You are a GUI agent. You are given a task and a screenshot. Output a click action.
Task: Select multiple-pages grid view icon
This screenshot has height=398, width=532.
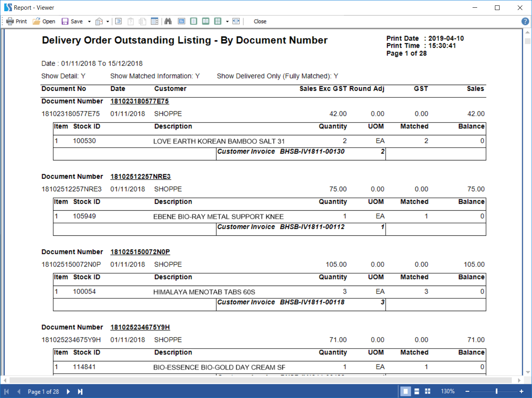click(x=218, y=21)
